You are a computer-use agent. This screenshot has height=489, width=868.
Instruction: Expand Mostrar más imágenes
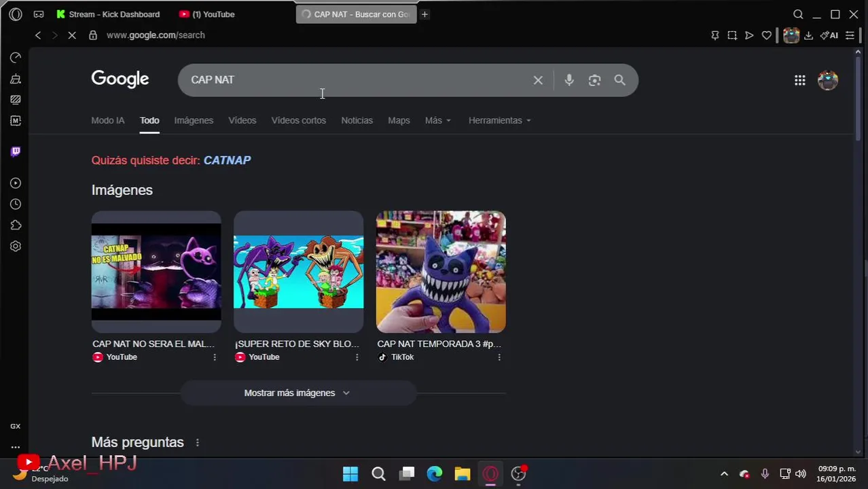coord(297,393)
